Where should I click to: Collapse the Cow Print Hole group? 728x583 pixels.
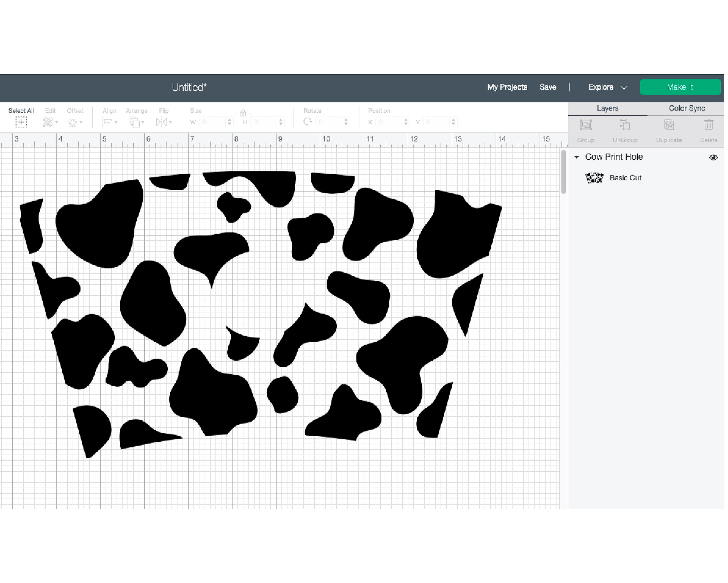pos(577,157)
